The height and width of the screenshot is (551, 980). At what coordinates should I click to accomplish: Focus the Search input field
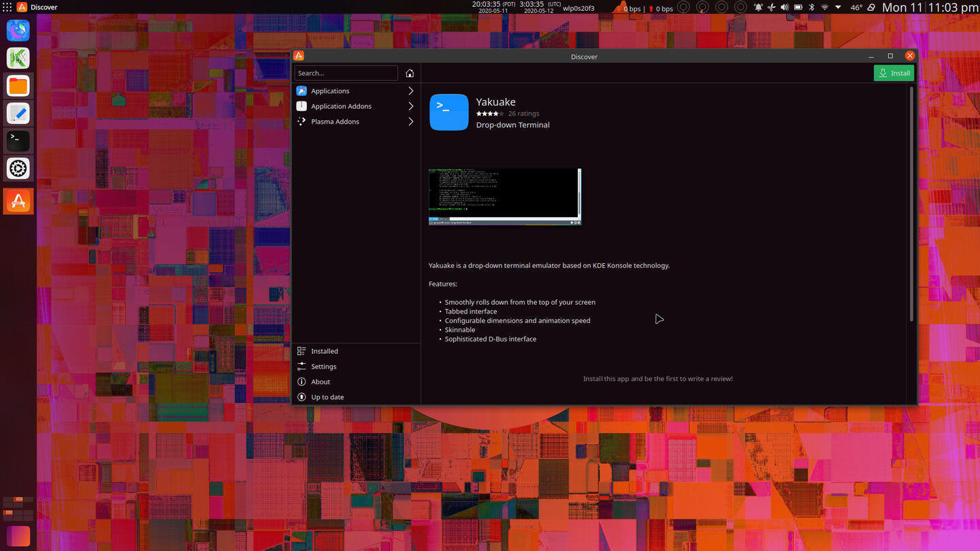346,73
